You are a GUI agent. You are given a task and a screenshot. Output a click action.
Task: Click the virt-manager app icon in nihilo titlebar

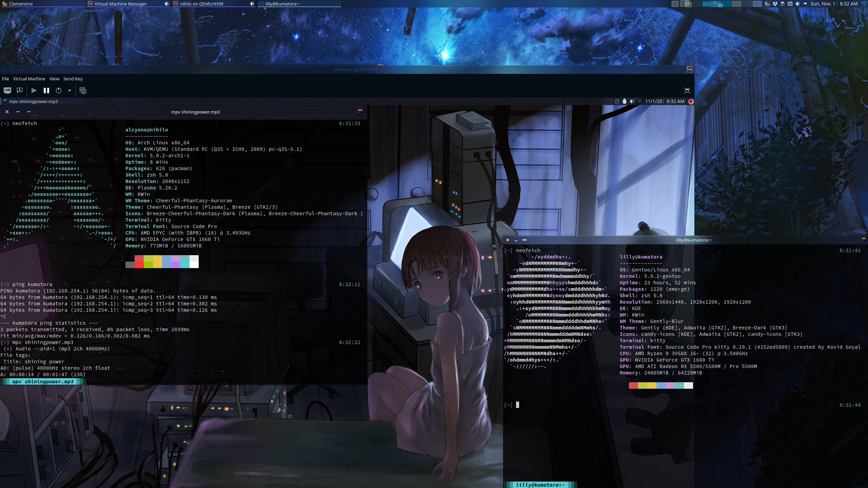pos(690,69)
